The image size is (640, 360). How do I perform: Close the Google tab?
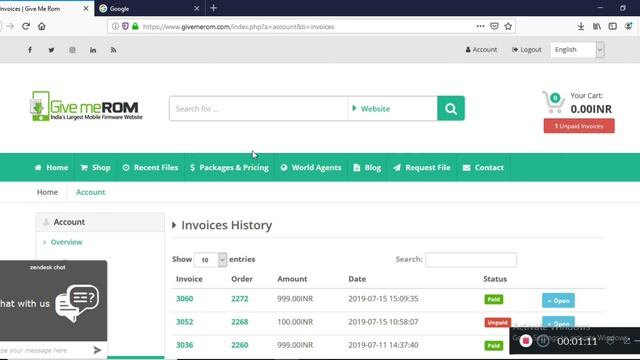tap(196, 9)
